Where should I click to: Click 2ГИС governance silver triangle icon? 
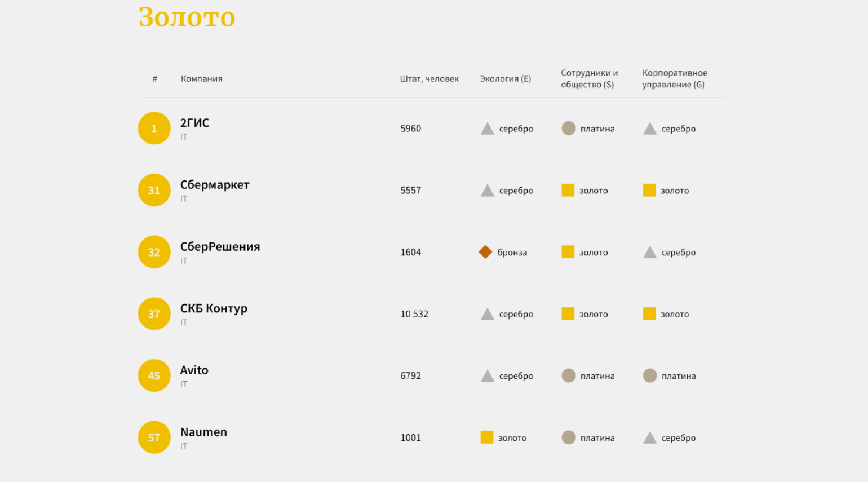coord(650,129)
